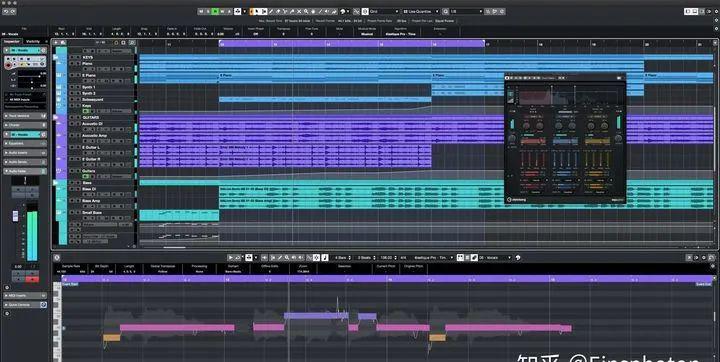Open the 1/8 quantize value dropdown

[466, 11]
